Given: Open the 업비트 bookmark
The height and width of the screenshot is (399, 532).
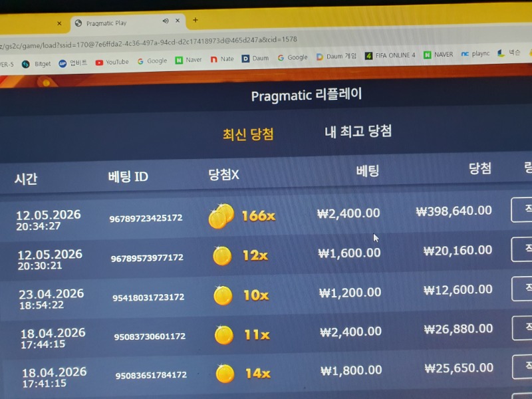Looking at the screenshot, I should pos(72,63).
